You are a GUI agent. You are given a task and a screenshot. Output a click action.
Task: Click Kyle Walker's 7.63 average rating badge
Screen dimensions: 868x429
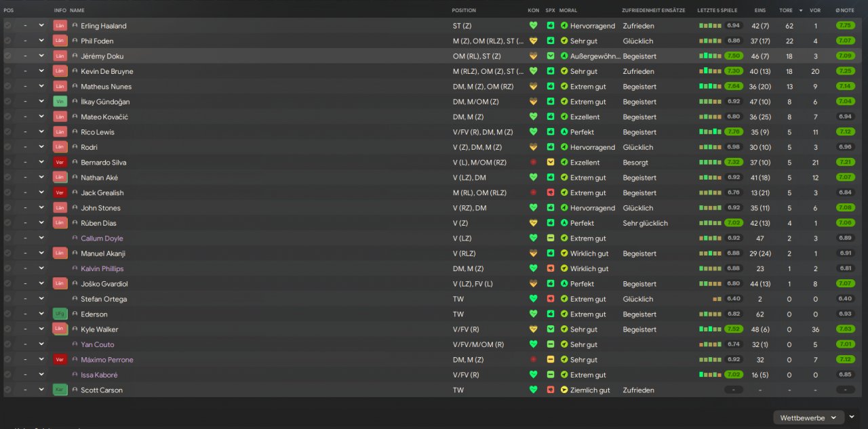coord(845,329)
